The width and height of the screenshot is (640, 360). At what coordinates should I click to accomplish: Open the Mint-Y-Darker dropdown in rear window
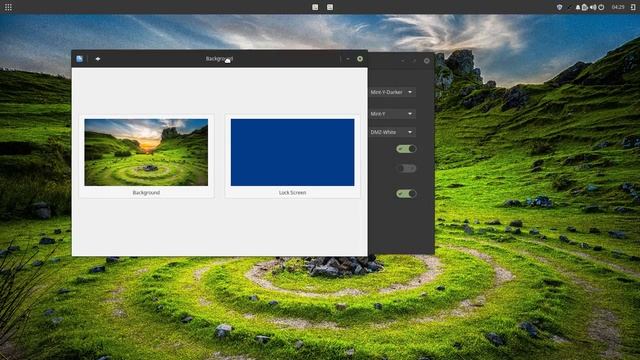tap(392, 92)
